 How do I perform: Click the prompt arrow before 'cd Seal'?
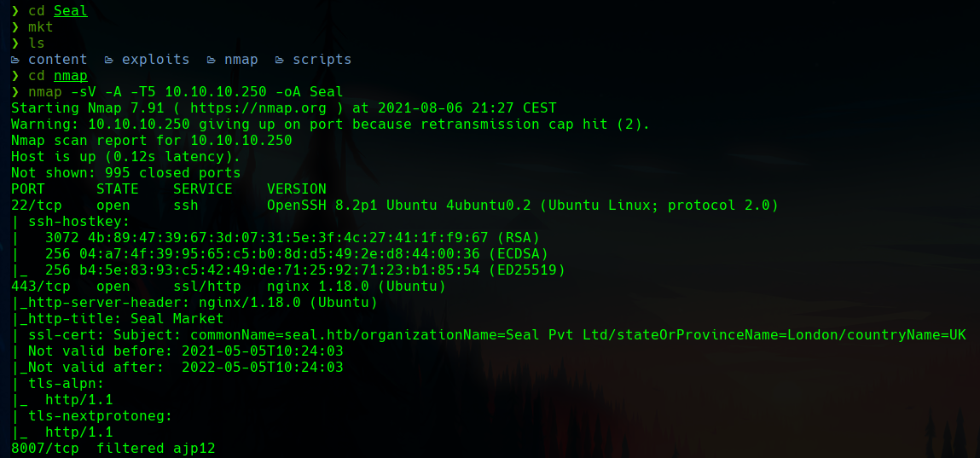tap(15, 12)
